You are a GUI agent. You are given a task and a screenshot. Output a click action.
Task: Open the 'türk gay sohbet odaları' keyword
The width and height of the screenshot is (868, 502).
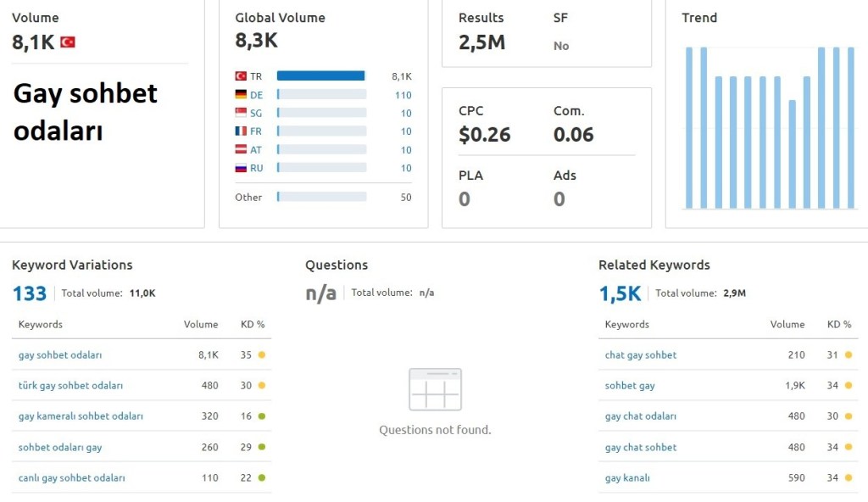coord(70,386)
